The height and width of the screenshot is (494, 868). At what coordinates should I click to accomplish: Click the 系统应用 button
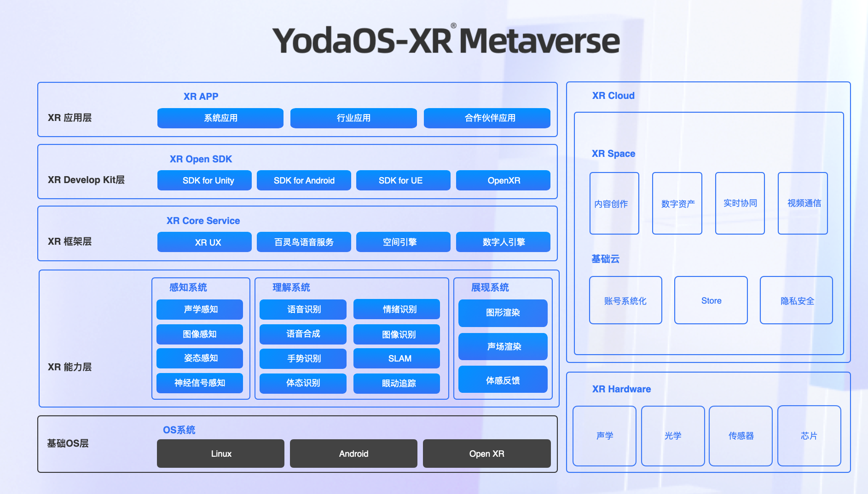pos(220,118)
